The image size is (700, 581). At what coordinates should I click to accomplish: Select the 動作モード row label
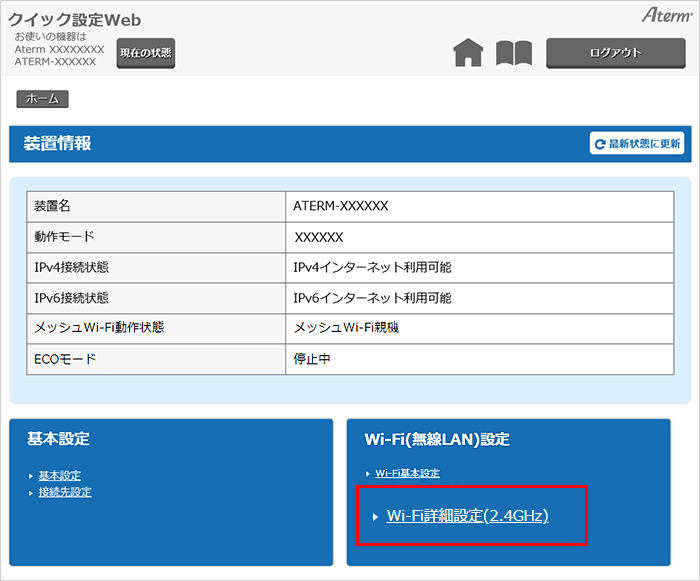click(64, 237)
